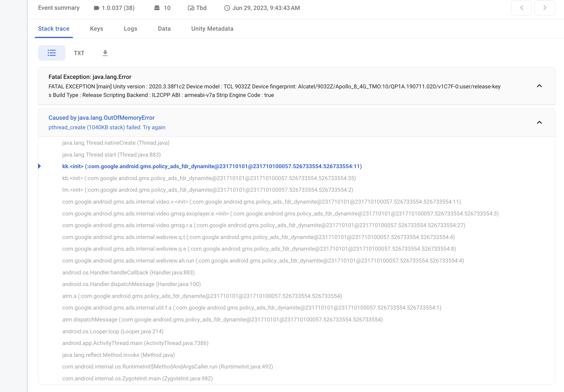564x392 pixels.
Task: Click the Android robot icon next to 10
Action: pos(156,8)
